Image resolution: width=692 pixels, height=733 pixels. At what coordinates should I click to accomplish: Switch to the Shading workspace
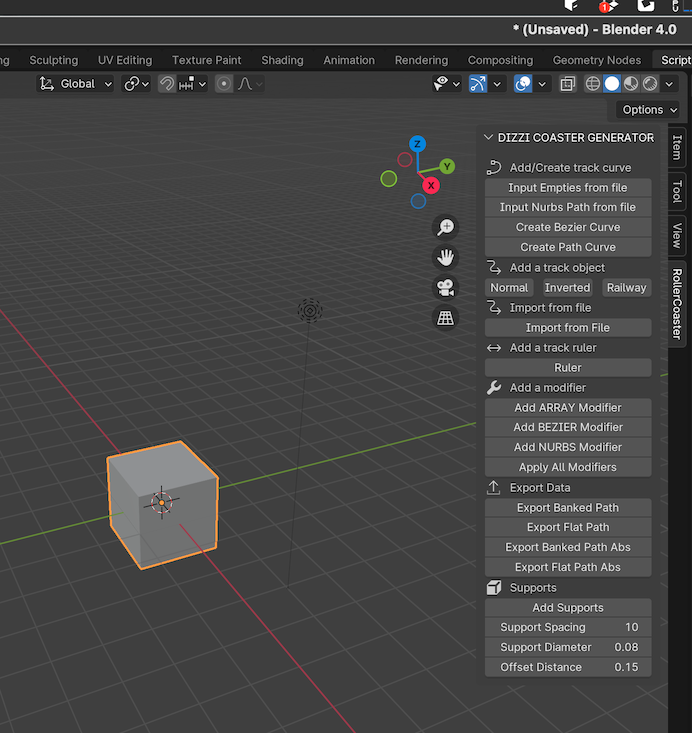(x=282, y=60)
